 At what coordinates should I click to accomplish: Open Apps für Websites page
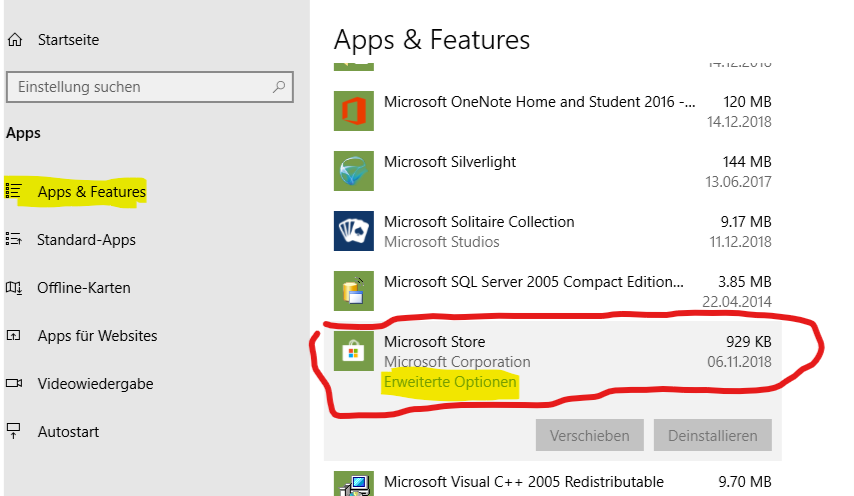pos(97,335)
